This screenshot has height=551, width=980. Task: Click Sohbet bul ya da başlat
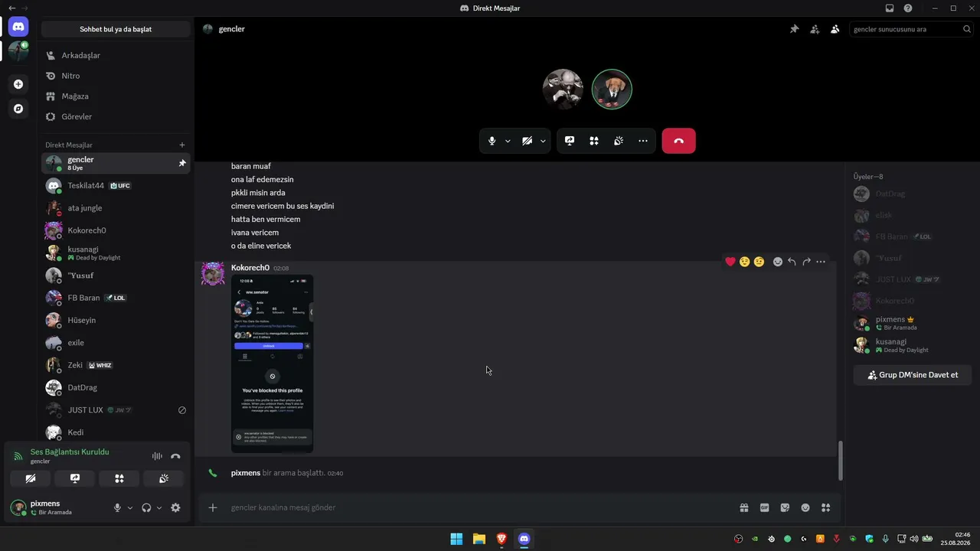click(x=116, y=29)
